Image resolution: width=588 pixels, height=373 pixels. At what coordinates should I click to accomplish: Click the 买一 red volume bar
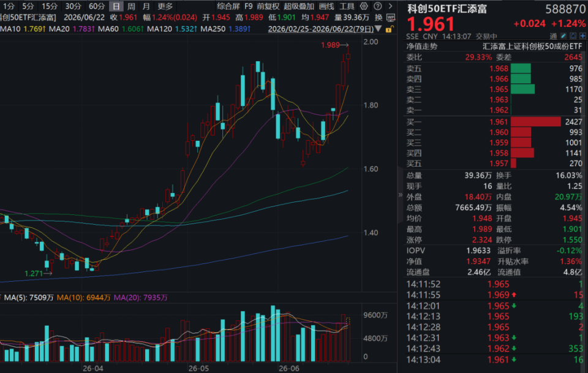[x=535, y=122]
